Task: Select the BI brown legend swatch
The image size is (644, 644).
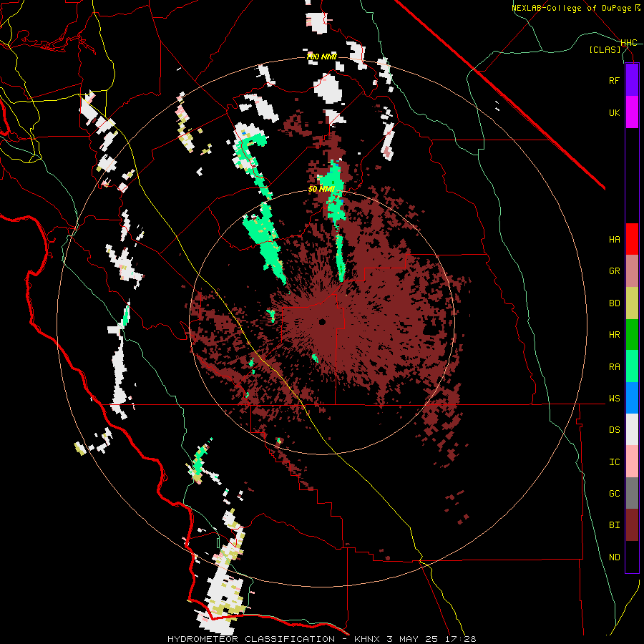Action: 632,525
